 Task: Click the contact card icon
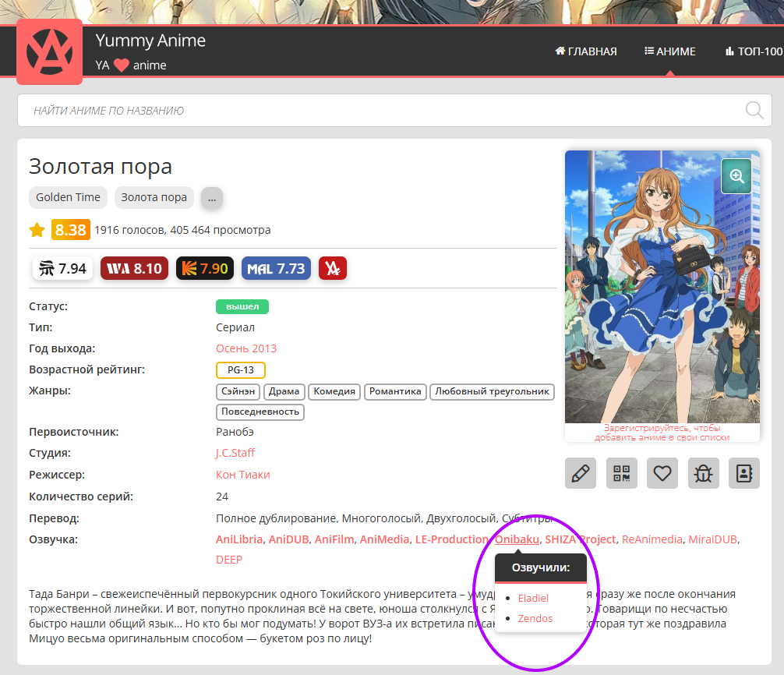coord(744,473)
